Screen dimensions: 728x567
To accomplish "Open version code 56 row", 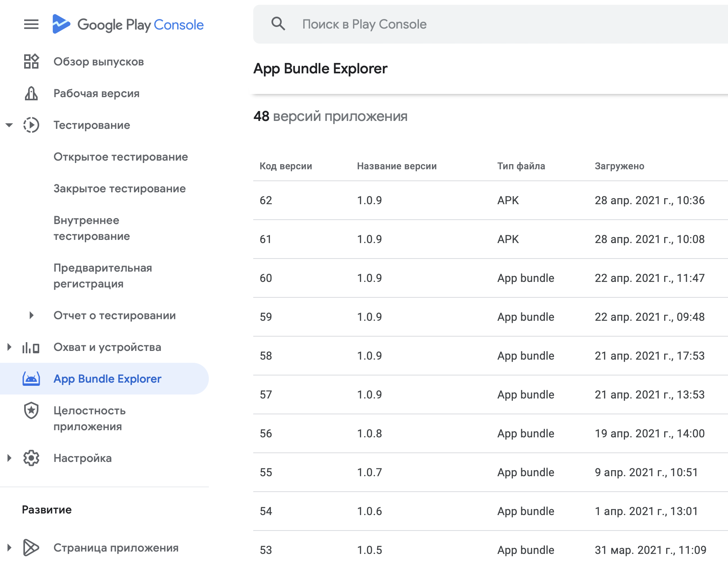I will (491, 433).
